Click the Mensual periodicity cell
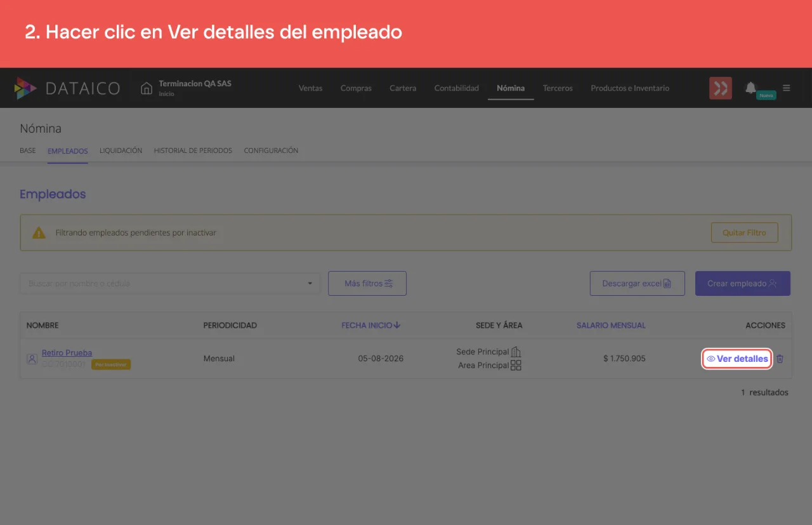Screen dimensions: 812x525 pos(219,359)
